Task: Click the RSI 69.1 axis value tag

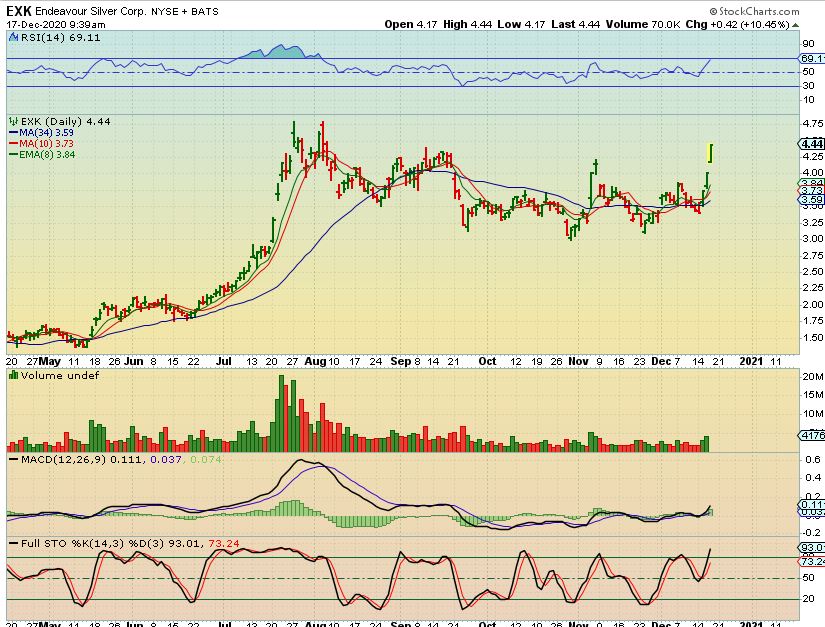Action: (811, 59)
